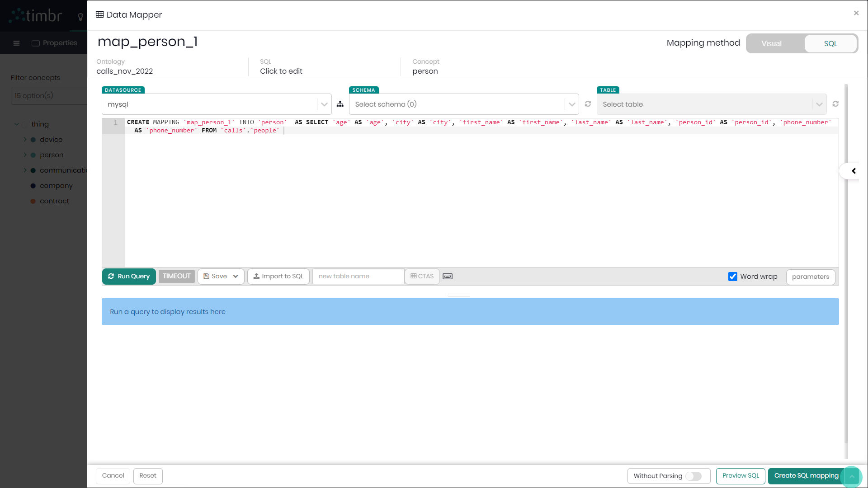Switch mapping method to SQL
Viewport: 868px width, 488px height.
tap(830, 44)
